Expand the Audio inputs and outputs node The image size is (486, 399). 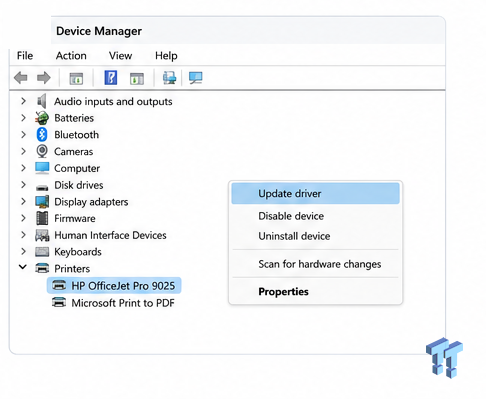[x=23, y=101]
